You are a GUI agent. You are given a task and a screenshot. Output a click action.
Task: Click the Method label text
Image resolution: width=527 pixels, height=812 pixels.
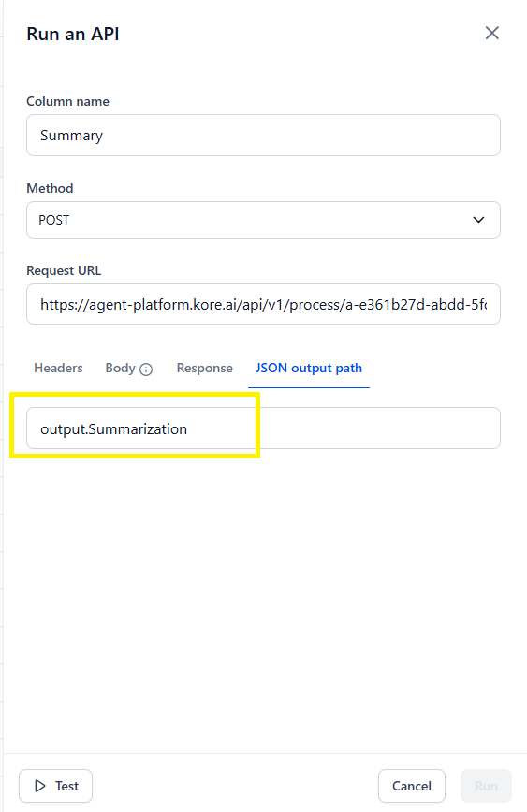(x=50, y=189)
